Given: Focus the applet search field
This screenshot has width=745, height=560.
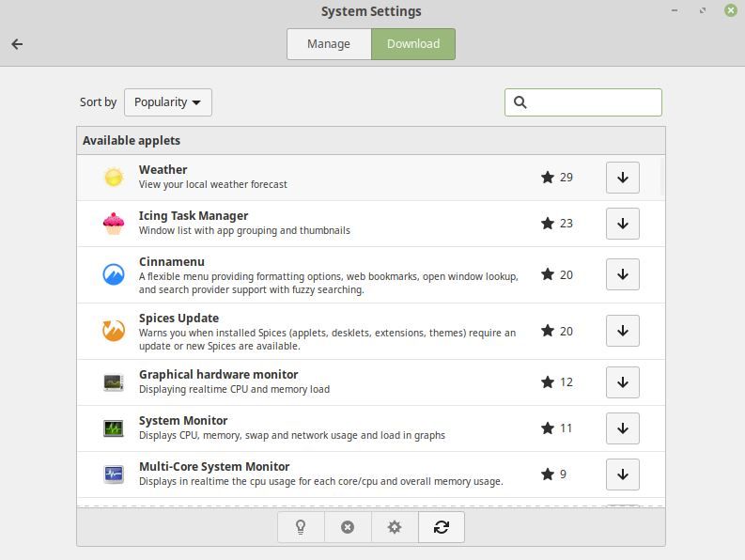Looking at the screenshot, I should click(583, 102).
